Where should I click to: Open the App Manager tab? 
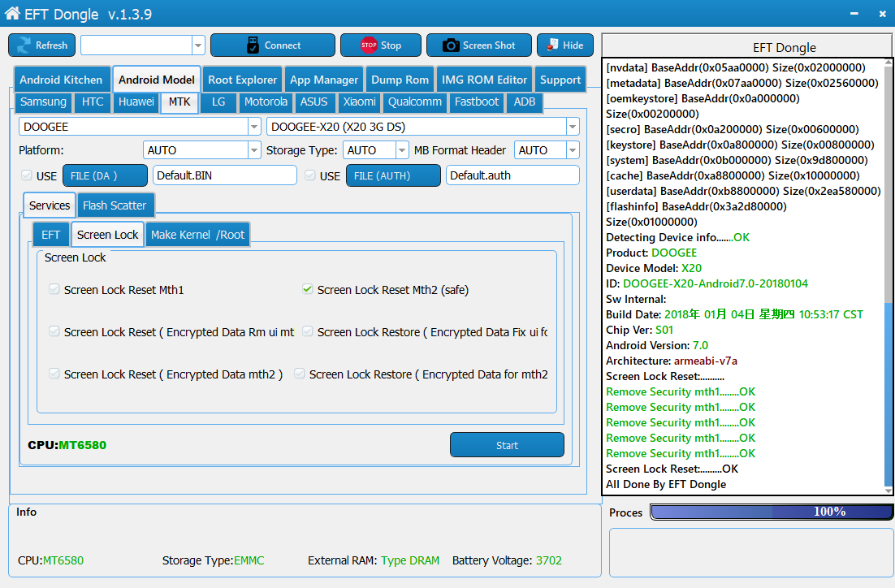pos(323,80)
